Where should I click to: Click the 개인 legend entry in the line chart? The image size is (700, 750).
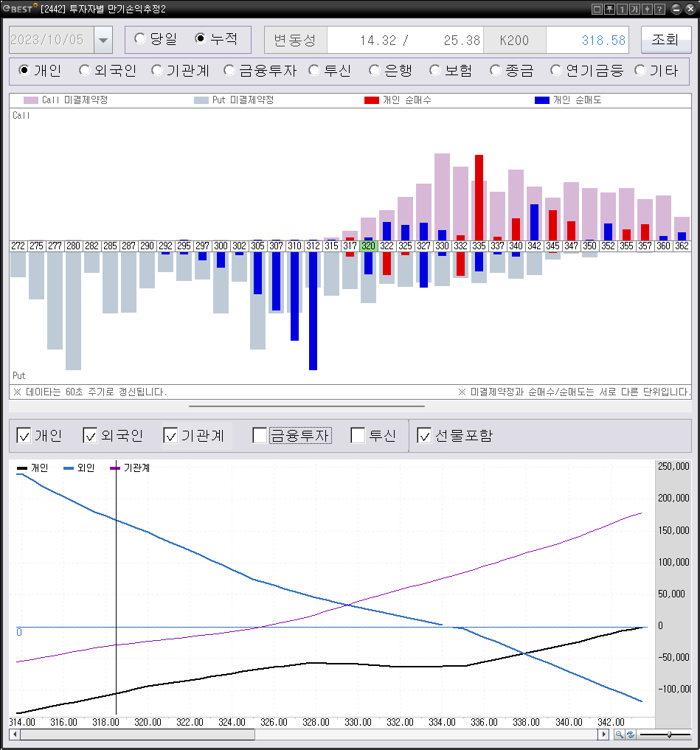coord(32,468)
